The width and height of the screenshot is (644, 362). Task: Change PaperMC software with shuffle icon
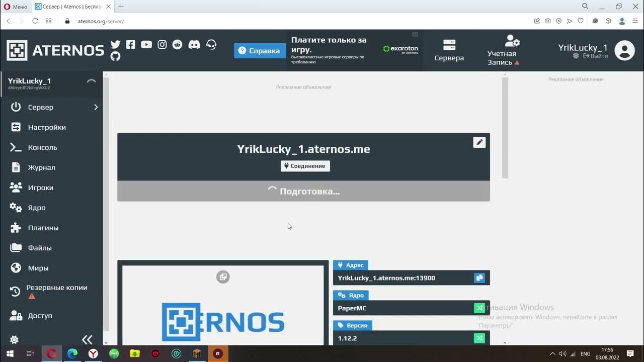(479, 308)
